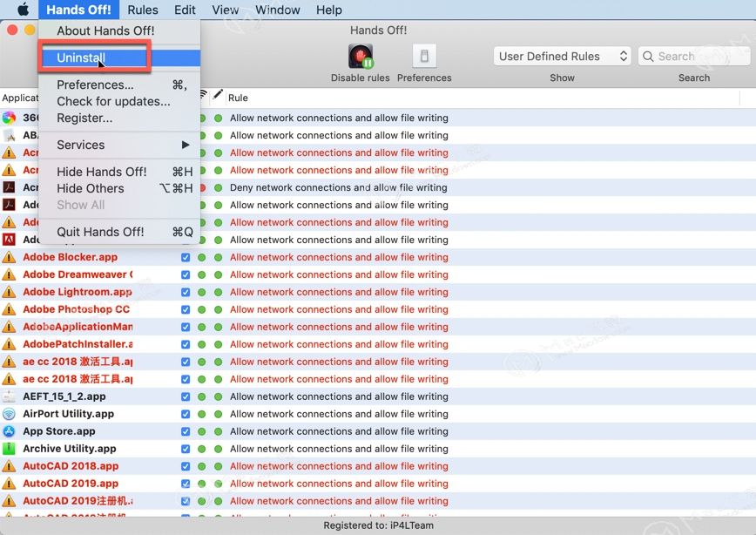Viewport: 756px width, 535px height.
Task: Click the pencil file-writing column header icon
Action: click(x=218, y=94)
